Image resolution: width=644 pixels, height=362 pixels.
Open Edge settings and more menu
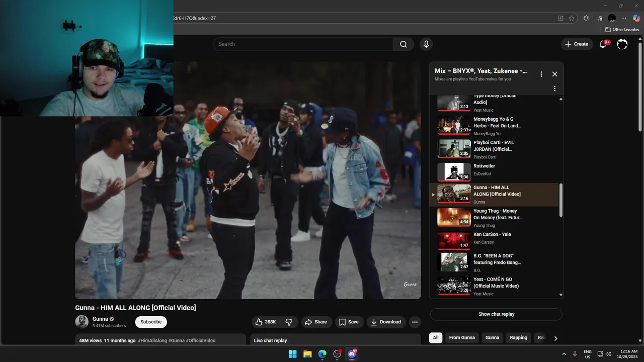(624, 18)
